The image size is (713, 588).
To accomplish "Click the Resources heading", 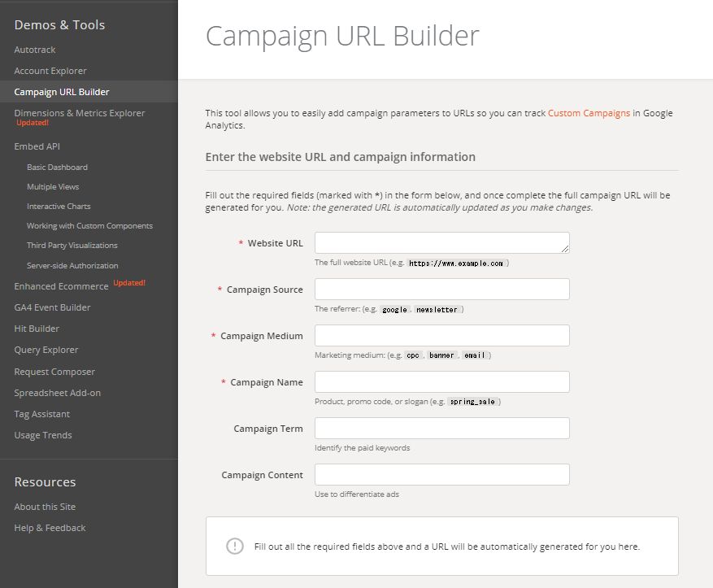I will (45, 482).
